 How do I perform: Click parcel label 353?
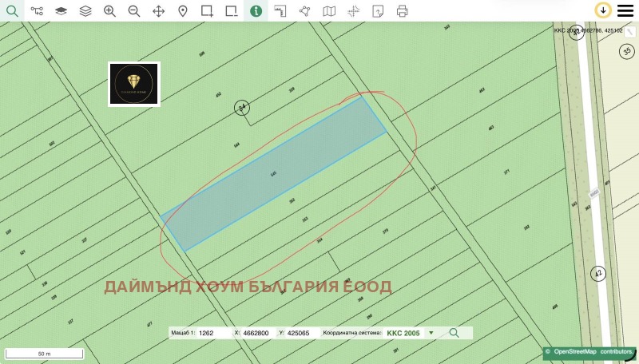click(305, 220)
